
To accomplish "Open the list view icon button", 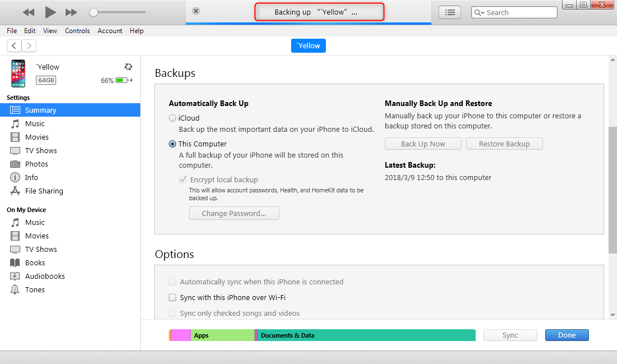I will [450, 12].
